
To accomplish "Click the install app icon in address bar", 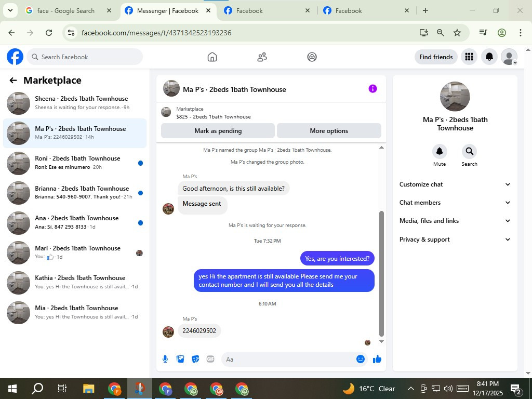I will [x=423, y=33].
